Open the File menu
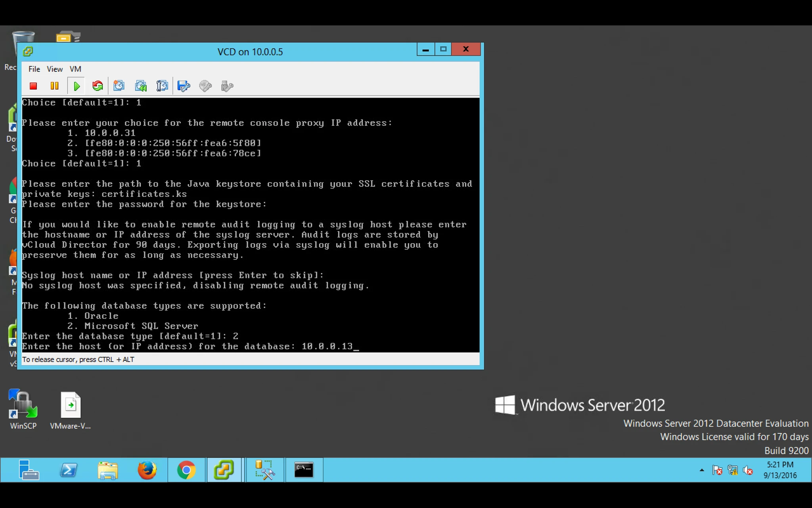812x508 pixels. (34, 69)
